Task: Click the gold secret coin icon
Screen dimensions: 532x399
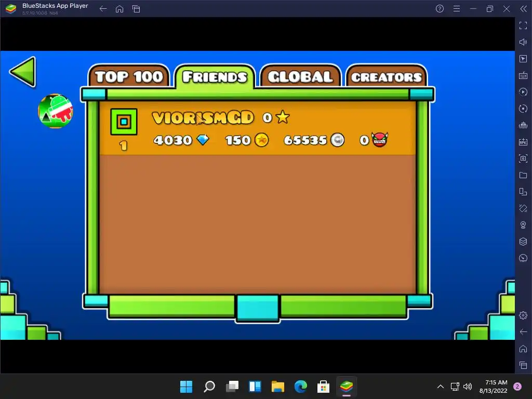Action: [262, 140]
